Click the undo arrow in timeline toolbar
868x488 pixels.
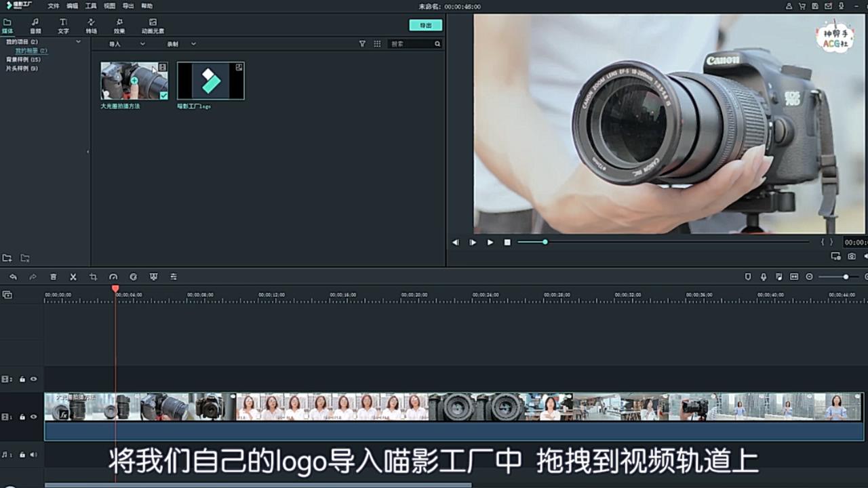coord(13,277)
